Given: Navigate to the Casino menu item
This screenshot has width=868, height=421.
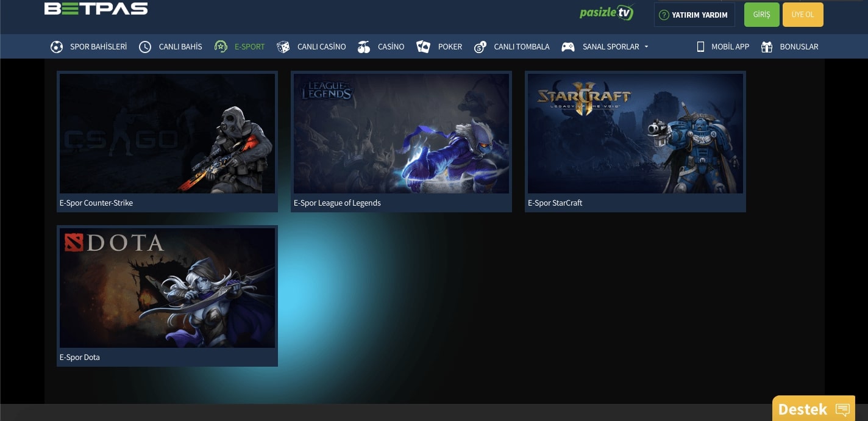Looking at the screenshot, I should pos(391,47).
